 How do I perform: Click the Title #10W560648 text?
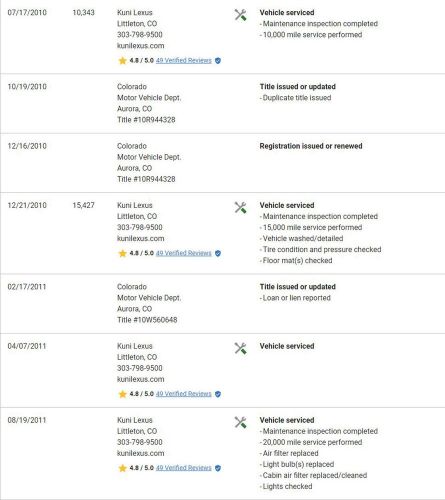pos(147,320)
